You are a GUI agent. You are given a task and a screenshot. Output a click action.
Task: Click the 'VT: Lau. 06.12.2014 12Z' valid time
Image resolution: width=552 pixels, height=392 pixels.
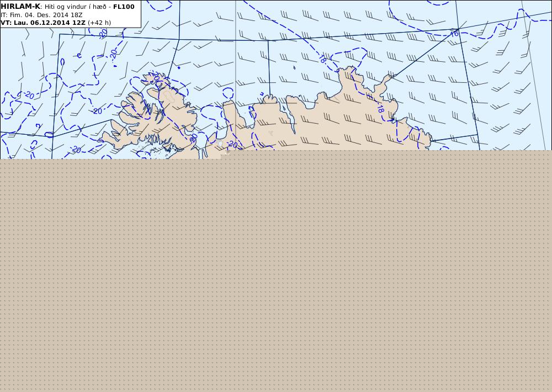point(43,23)
